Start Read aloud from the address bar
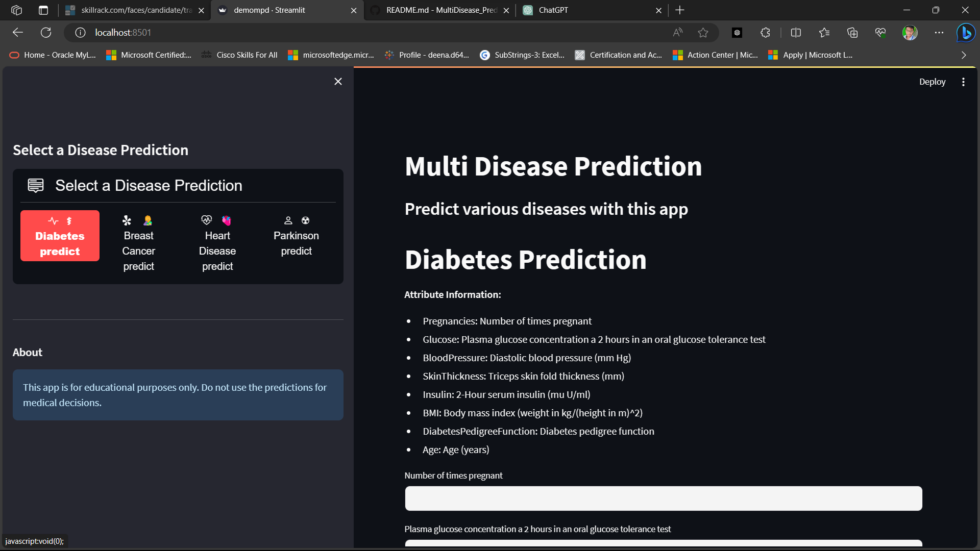The height and width of the screenshot is (551, 980). pyautogui.click(x=677, y=32)
